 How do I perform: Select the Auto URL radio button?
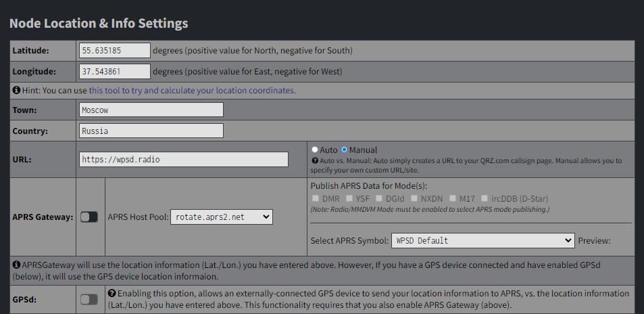point(315,150)
